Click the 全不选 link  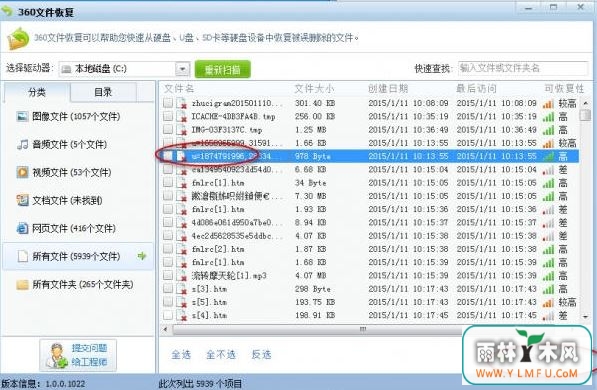click(221, 355)
